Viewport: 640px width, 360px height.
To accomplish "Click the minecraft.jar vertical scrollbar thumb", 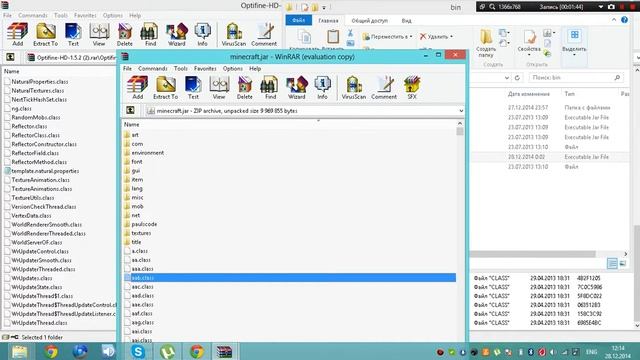I will coord(460,131).
